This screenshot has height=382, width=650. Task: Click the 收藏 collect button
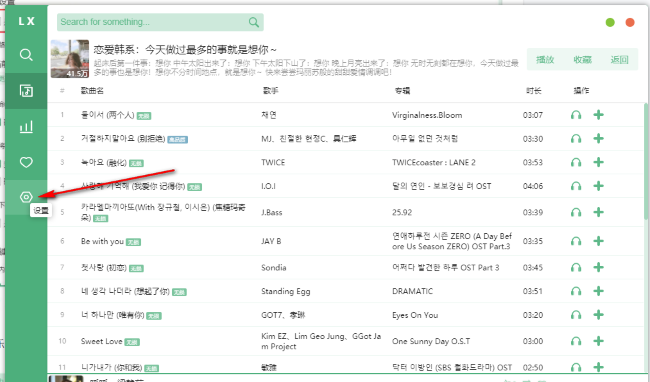582,60
